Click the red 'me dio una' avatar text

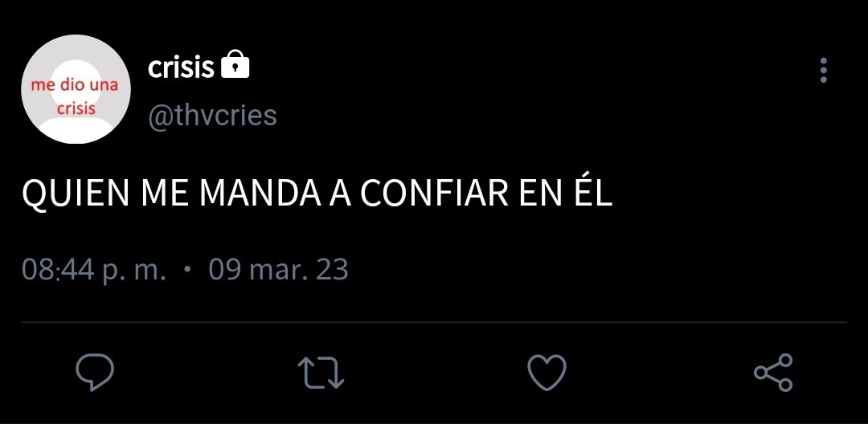click(74, 85)
